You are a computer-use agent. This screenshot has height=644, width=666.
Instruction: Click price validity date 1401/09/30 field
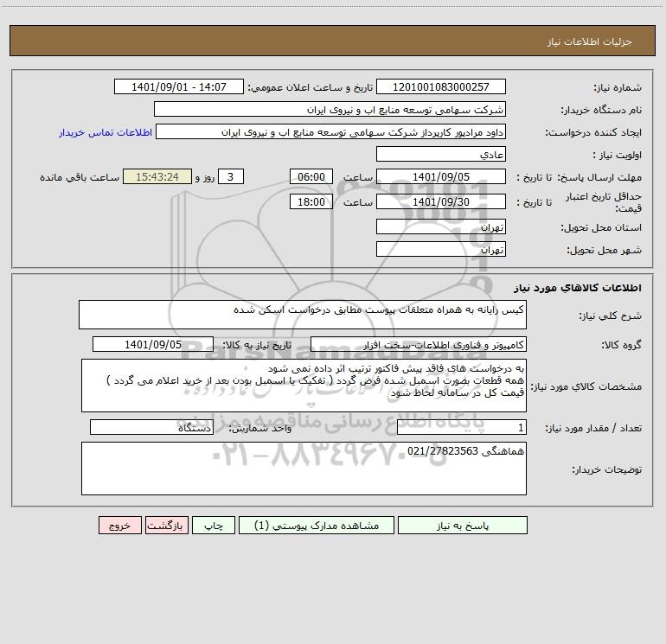pos(441,201)
